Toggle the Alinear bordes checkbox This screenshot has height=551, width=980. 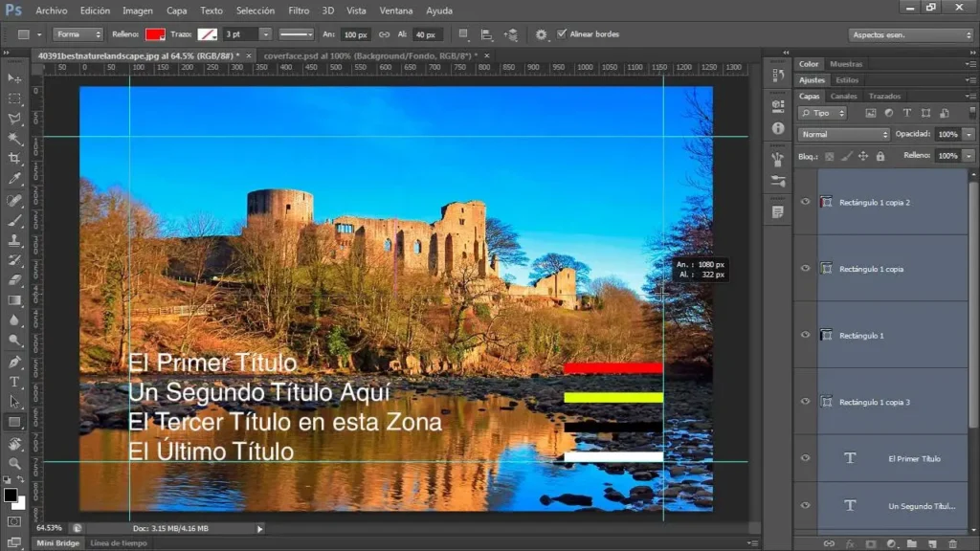(x=561, y=33)
